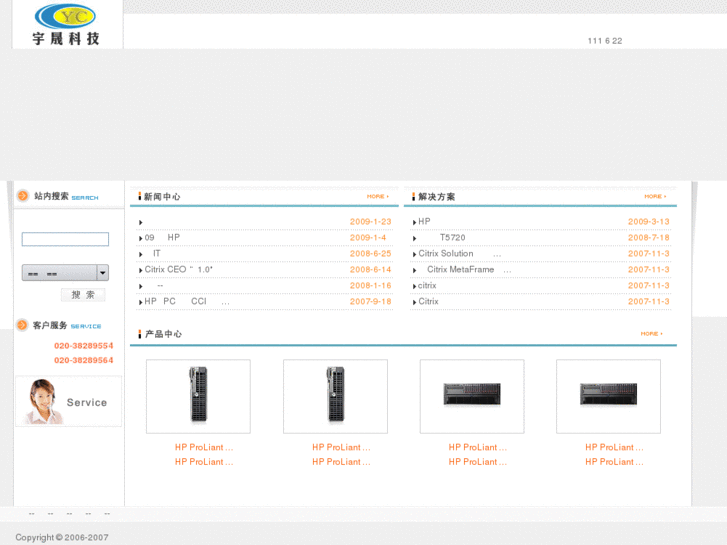Open the search category dropdown

click(65, 272)
